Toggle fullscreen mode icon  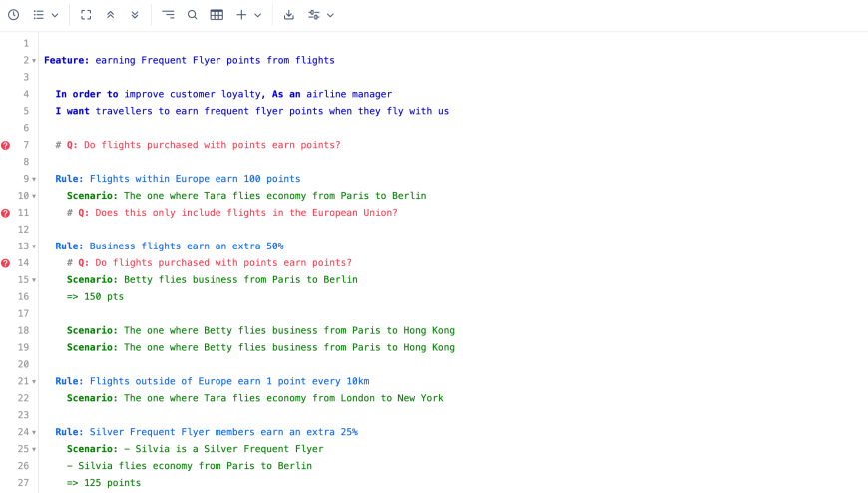[86, 15]
